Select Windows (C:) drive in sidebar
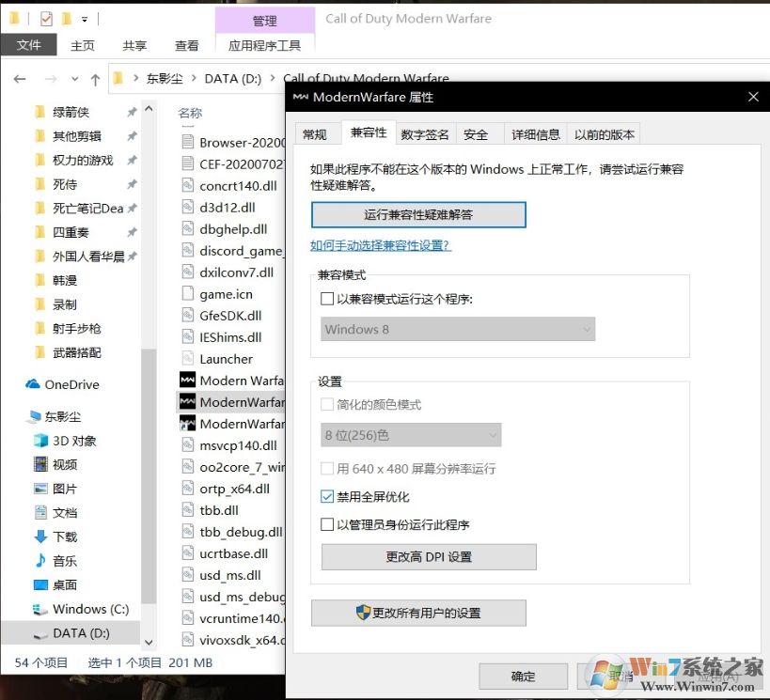Screen dimensions: 770x700 point(90,609)
